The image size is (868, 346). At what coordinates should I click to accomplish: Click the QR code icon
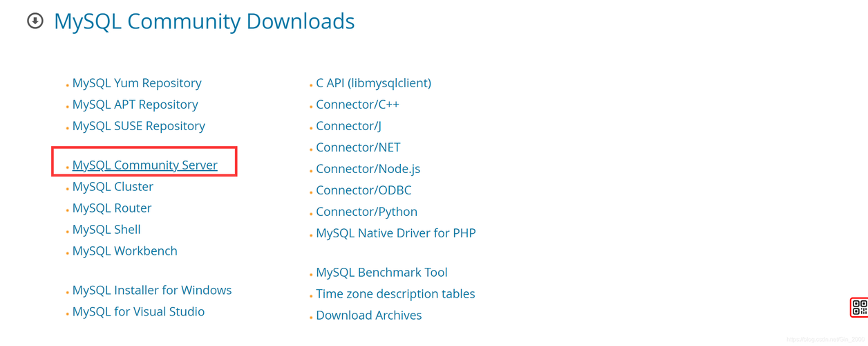click(x=859, y=307)
